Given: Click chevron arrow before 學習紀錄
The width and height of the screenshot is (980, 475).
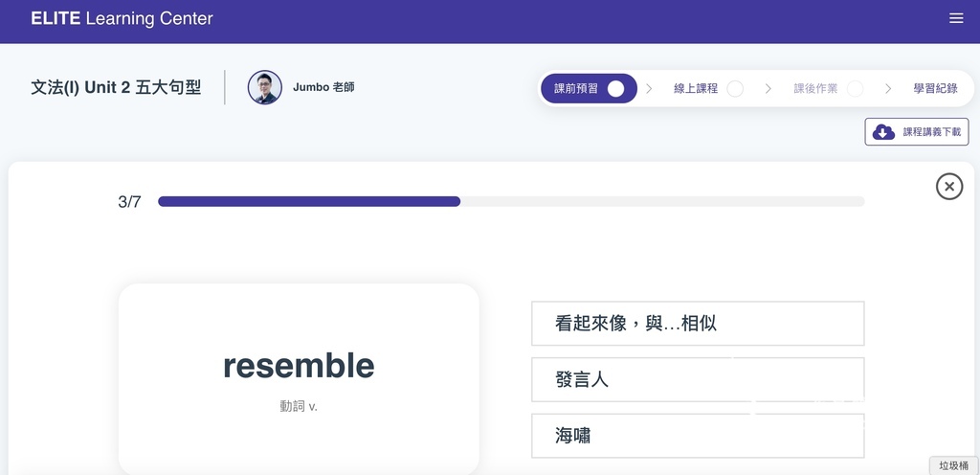Looking at the screenshot, I should click(x=888, y=89).
